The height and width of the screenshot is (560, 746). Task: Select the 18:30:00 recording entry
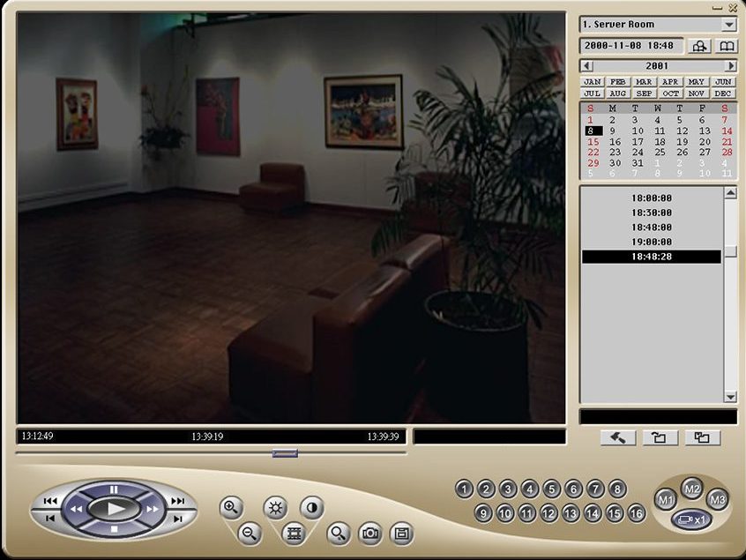pos(652,213)
